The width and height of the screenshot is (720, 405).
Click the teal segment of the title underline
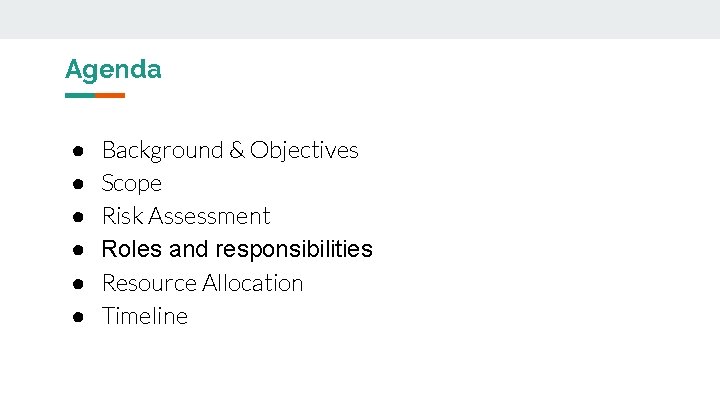[80, 96]
